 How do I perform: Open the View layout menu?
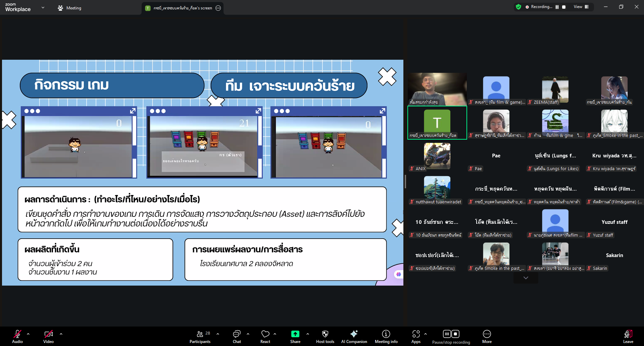[x=581, y=7]
